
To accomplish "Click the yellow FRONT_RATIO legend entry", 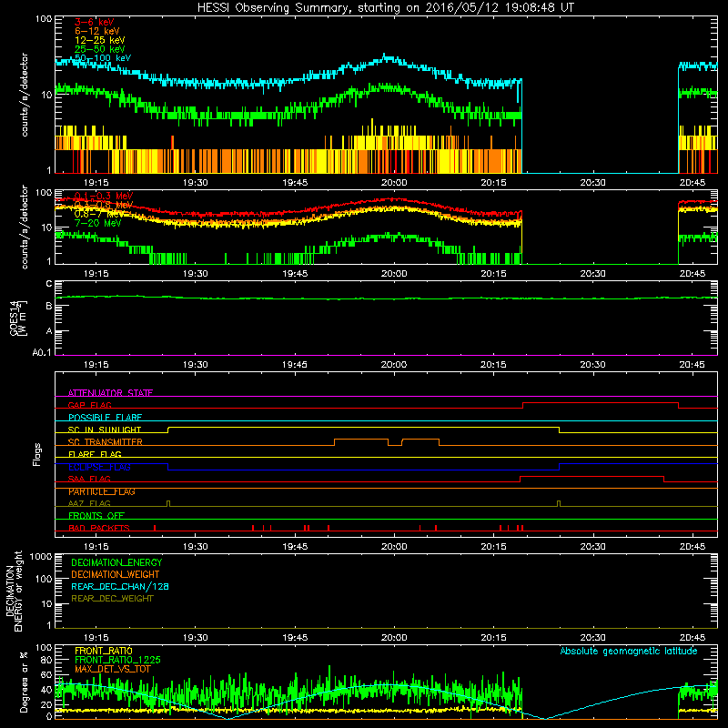I will (x=104, y=651).
